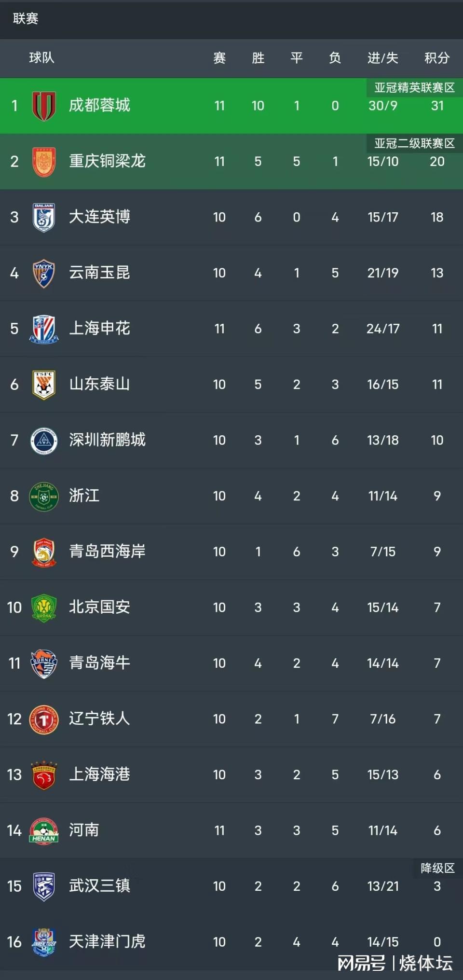Select the 大连英博 club badge
The width and height of the screenshot is (463, 980).
click(x=44, y=217)
